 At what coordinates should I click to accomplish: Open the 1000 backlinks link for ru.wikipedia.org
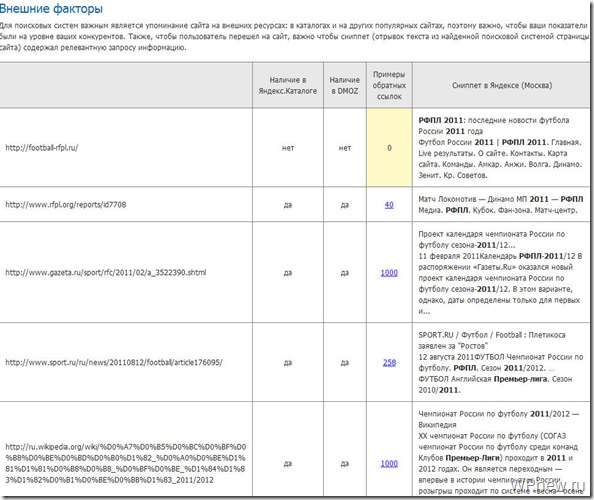coord(389,464)
